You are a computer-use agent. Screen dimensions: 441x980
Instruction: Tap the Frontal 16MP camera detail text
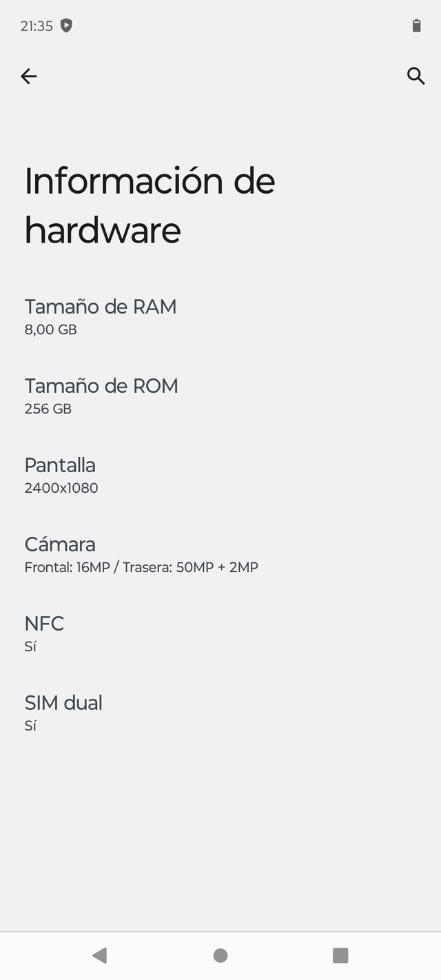pos(141,567)
